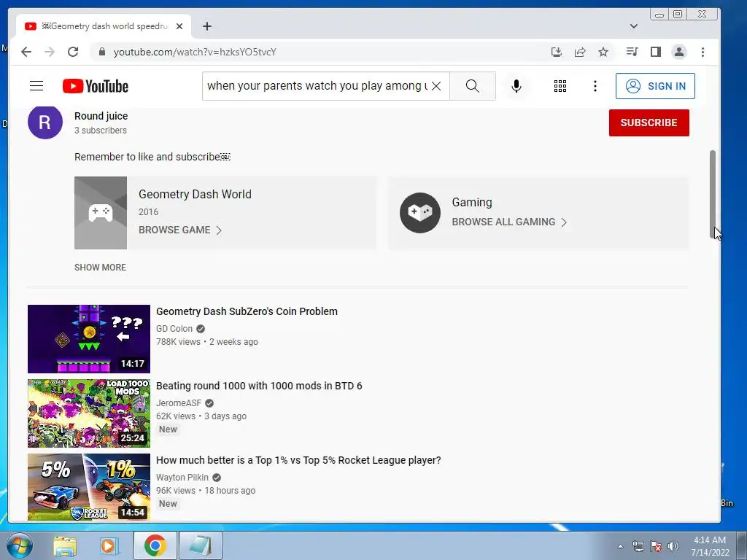
Task: Open Round juice channel avatar
Action: coord(44,122)
